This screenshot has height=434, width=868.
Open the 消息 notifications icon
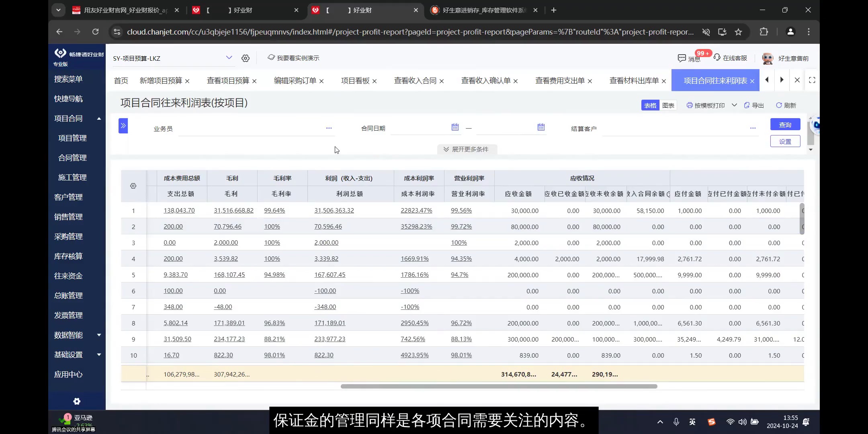pyautogui.click(x=682, y=58)
